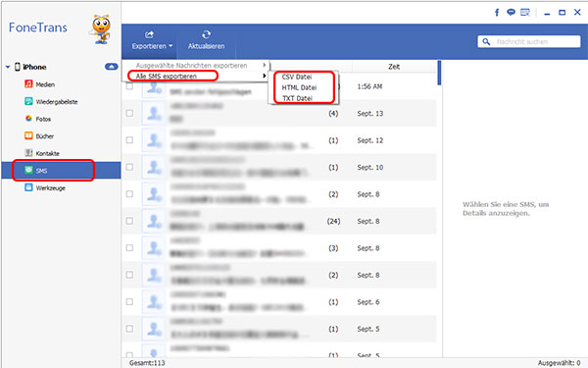Select HTML Datei export format

click(299, 87)
